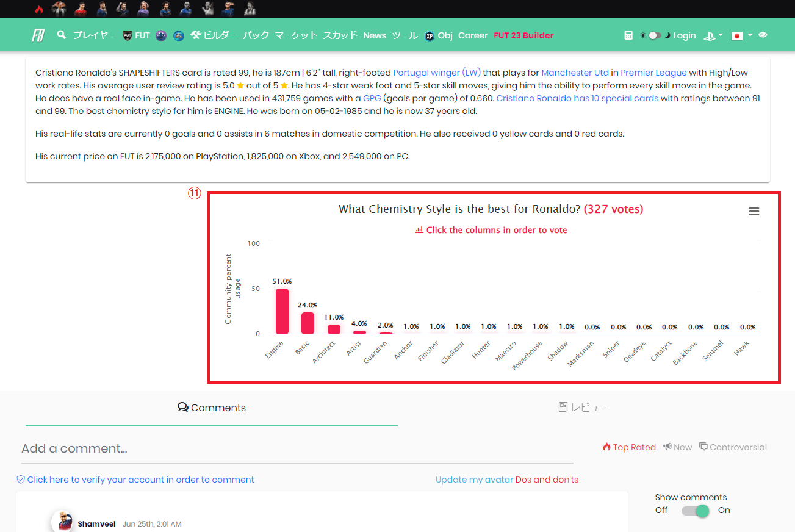Click the verify your account link
This screenshot has width=795, height=532.
click(135, 480)
